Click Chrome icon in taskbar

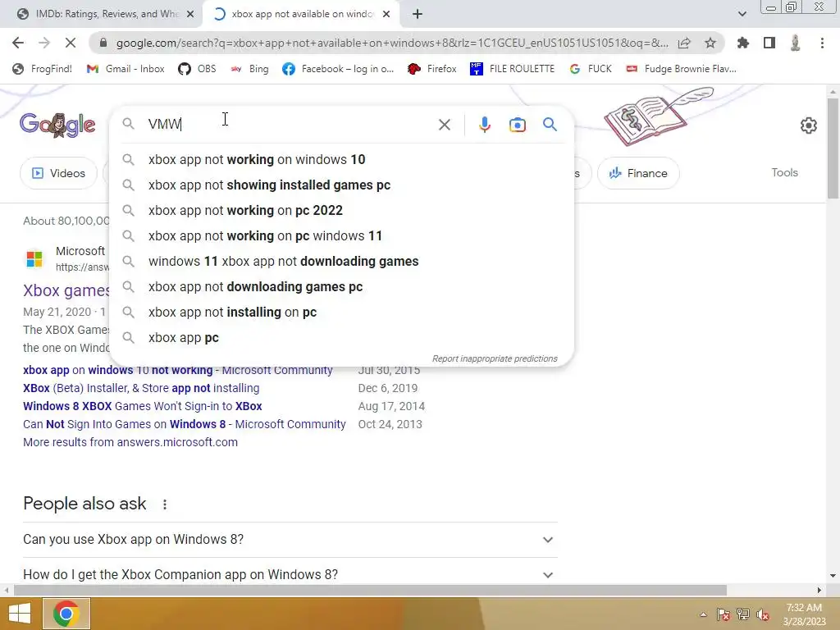[66, 614]
